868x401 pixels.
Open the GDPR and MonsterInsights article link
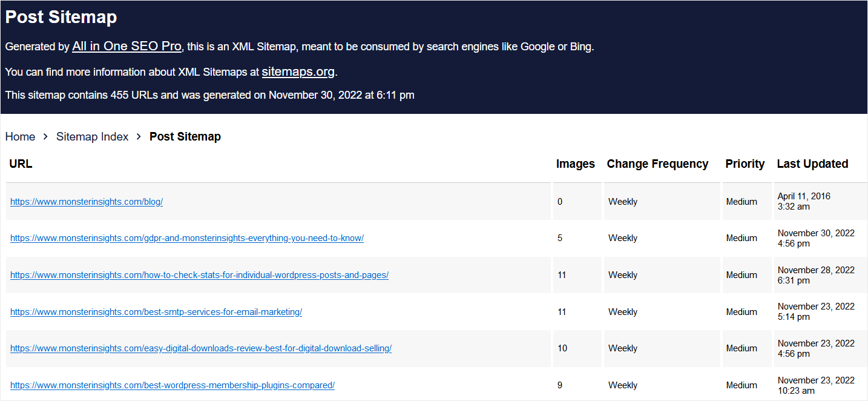pos(186,238)
